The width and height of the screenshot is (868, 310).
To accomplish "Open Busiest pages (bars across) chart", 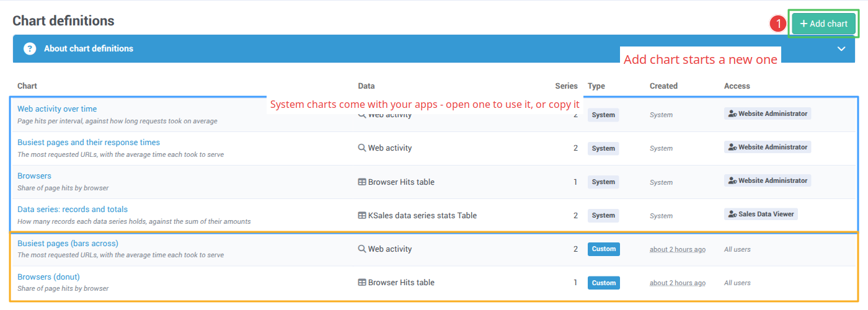I will click(68, 243).
